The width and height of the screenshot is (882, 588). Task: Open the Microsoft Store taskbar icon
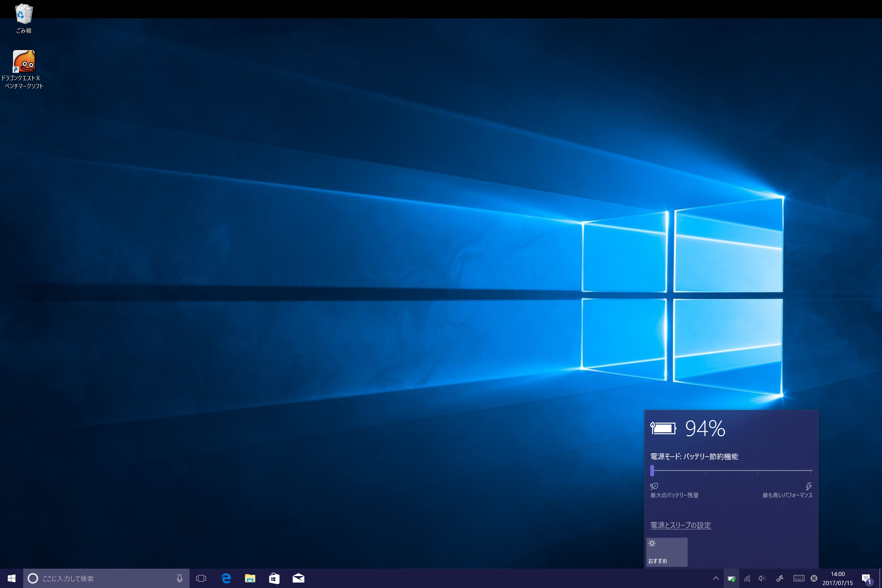[x=274, y=578]
